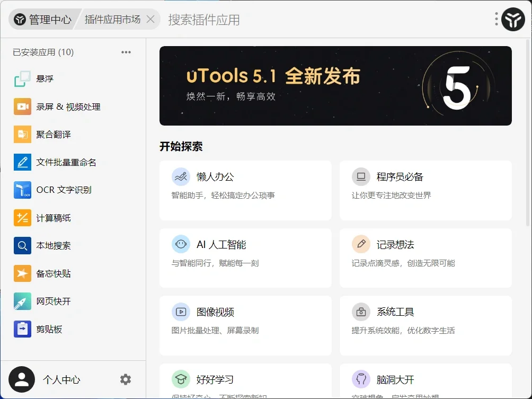Focus the 搜索插件应用 search field
The image size is (532, 399).
pyautogui.click(x=326, y=20)
